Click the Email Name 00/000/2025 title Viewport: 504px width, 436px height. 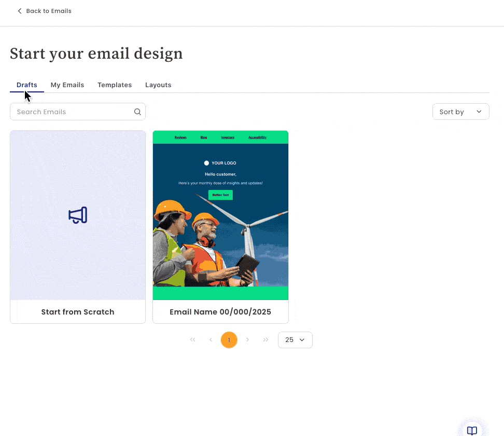[x=220, y=312]
